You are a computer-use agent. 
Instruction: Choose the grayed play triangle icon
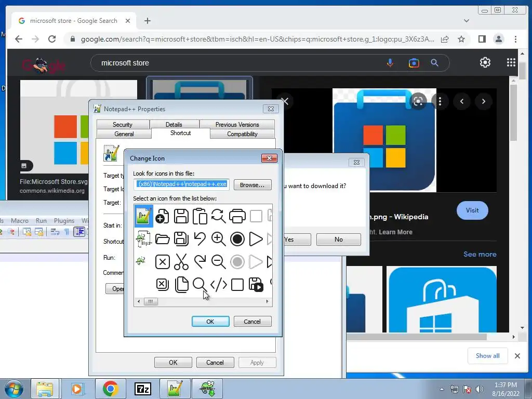pos(256,262)
